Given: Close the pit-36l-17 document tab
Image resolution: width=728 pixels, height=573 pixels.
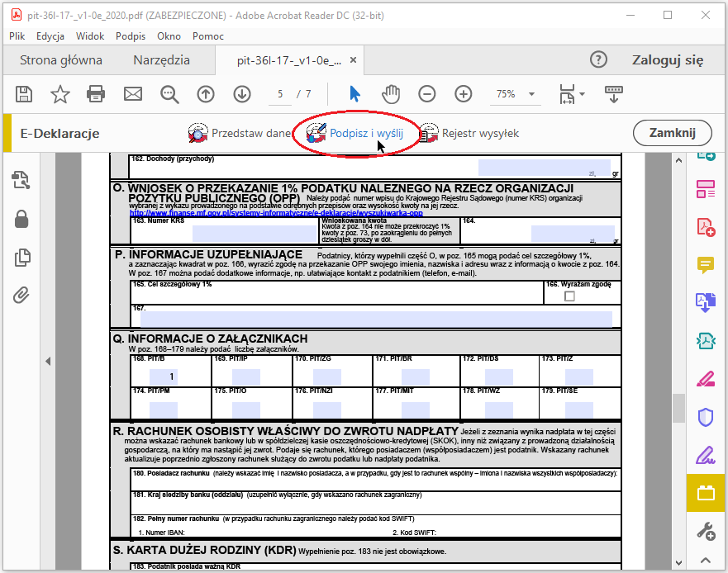Looking at the screenshot, I should (x=354, y=60).
